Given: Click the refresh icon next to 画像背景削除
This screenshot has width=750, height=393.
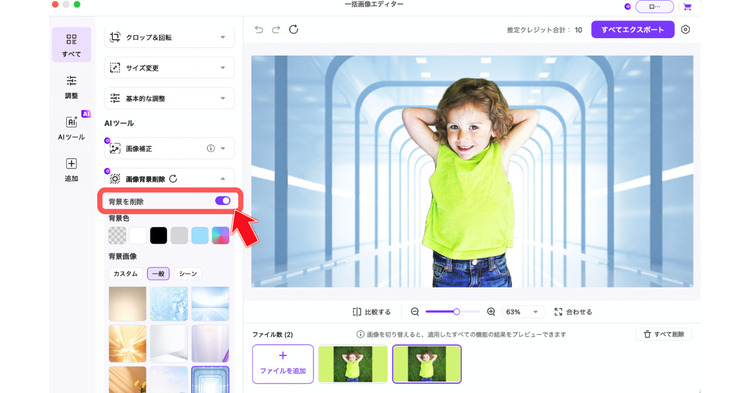Looking at the screenshot, I should click(x=173, y=179).
